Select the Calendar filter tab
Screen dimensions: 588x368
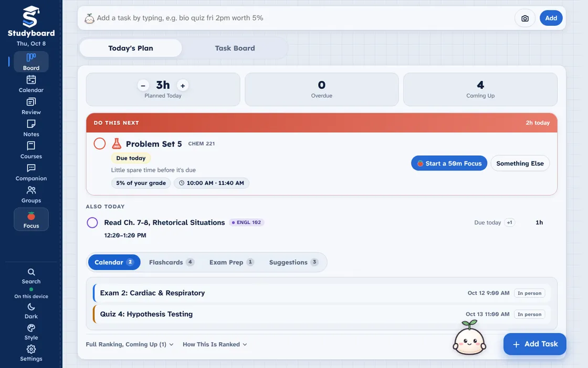coord(114,262)
